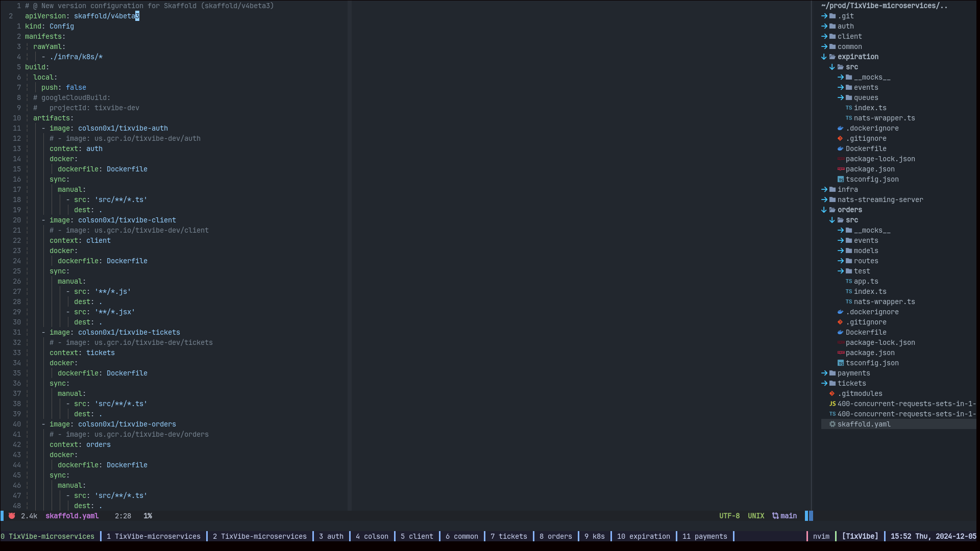980x551 pixels.
Task: Open .dockerignore in the expiration folder
Action: coord(872,128)
